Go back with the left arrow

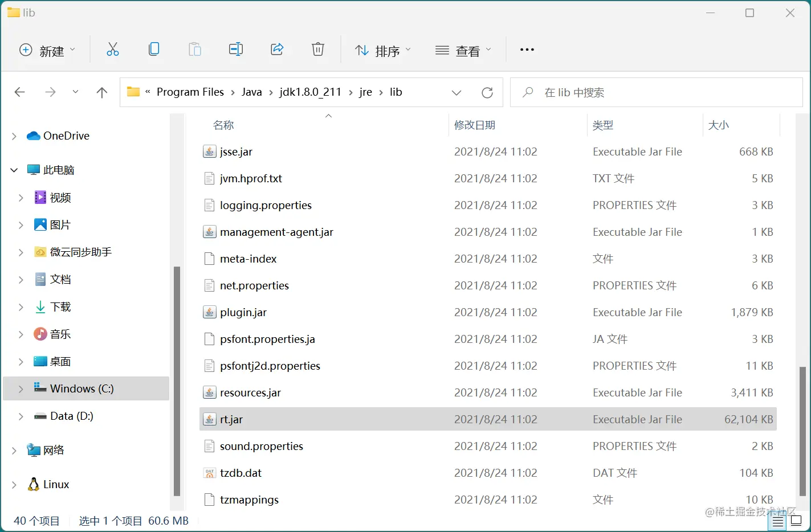pos(20,92)
